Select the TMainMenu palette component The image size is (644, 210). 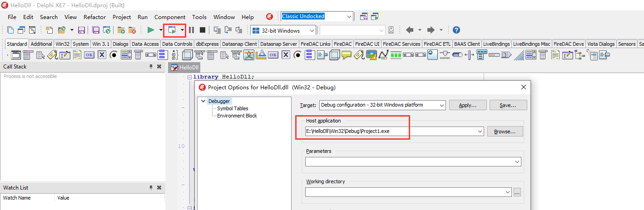(x=28, y=55)
